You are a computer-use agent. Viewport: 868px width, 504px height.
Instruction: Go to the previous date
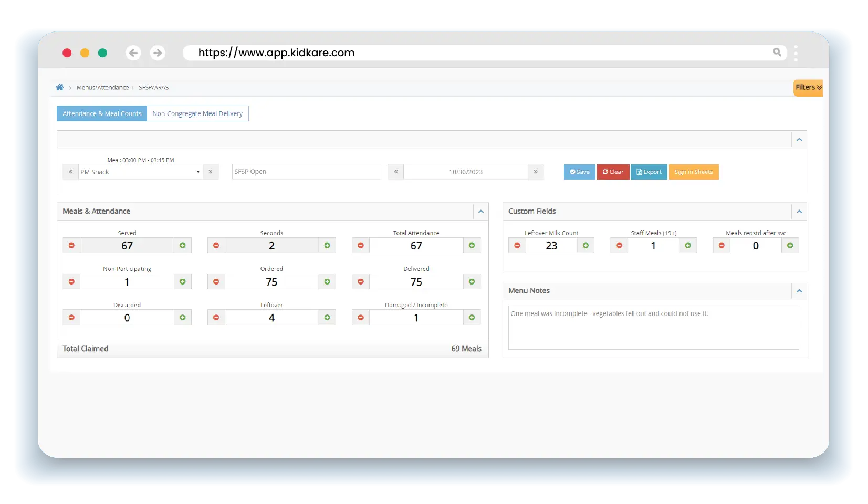[x=396, y=172]
